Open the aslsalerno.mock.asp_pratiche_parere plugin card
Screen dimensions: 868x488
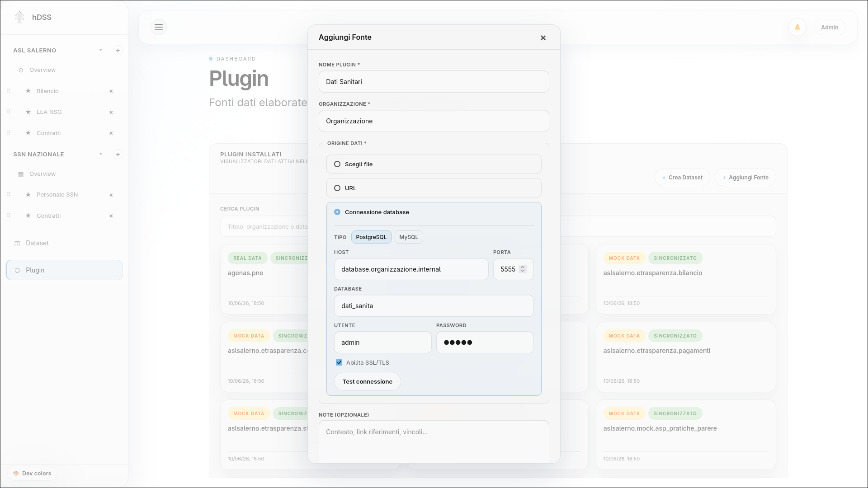[x=686, y=435]
